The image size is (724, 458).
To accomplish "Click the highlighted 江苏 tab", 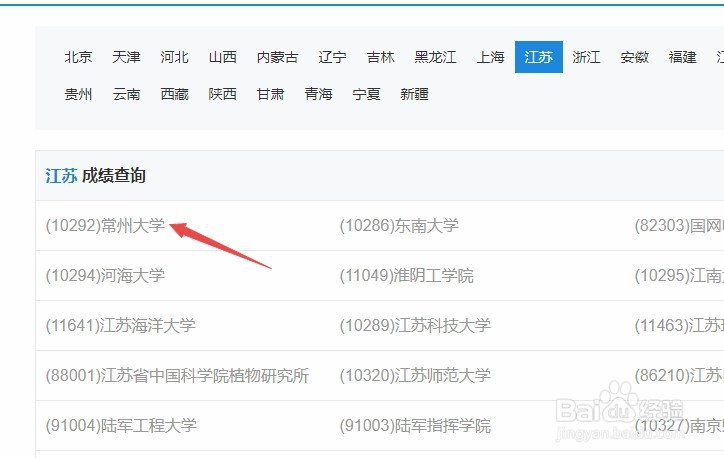I will click(539, 57).
